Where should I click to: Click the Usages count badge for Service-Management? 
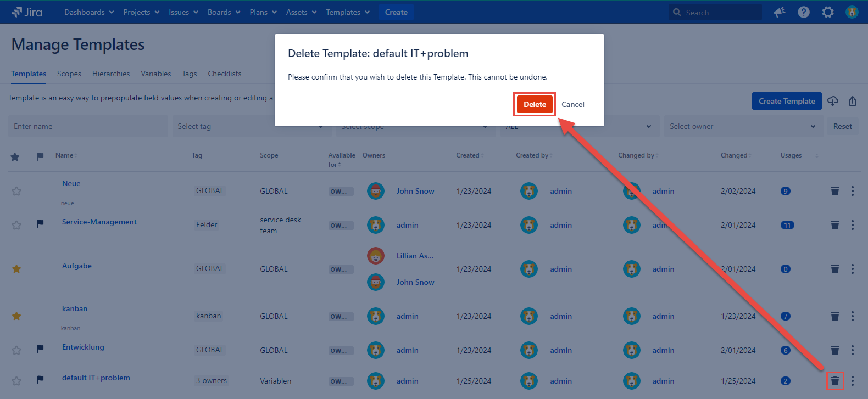(x=787, y=225)
